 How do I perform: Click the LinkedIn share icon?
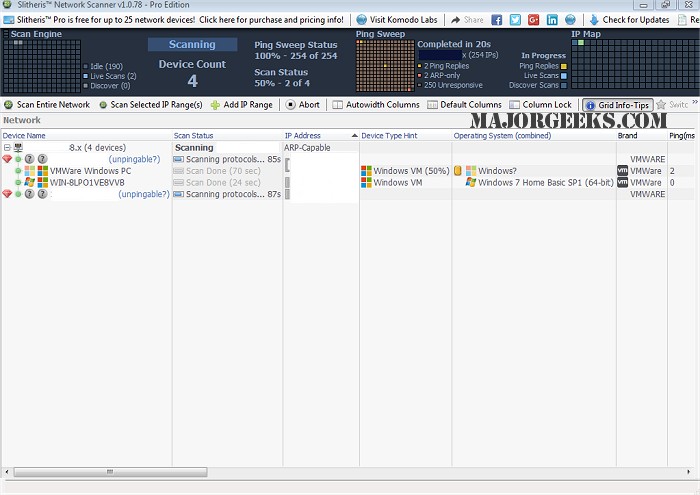[550, 20]
